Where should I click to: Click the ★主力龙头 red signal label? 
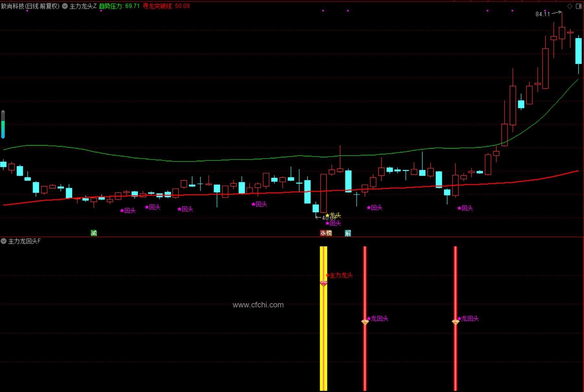tap(339, 275)
